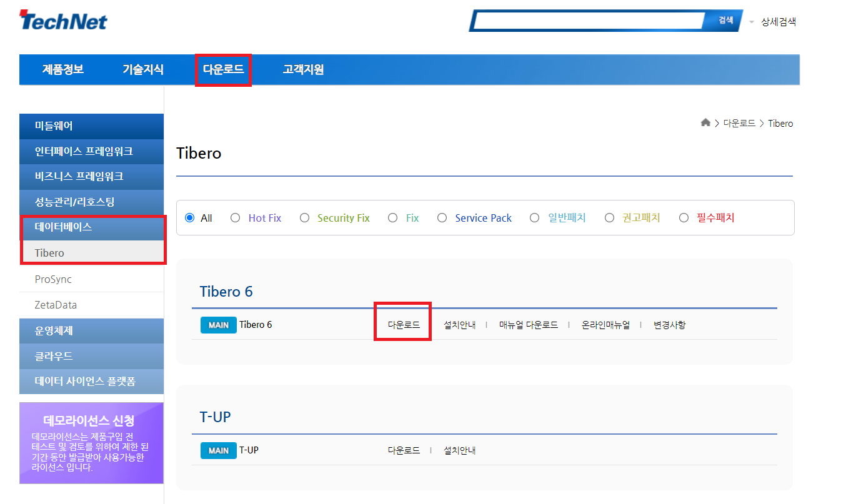Click 다운로드 link for Tibero 6
The width and height of the screenshot is (851, 504).
coord(404,325)
